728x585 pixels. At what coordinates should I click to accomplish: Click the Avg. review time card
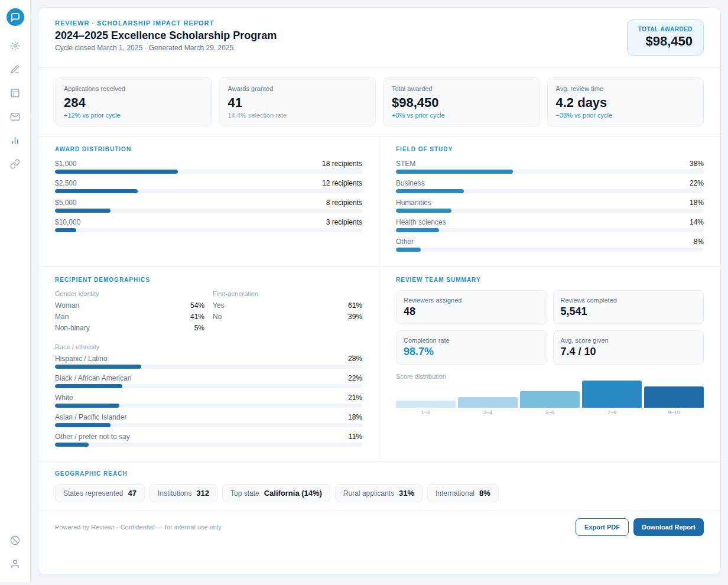(x=625, y=102)
